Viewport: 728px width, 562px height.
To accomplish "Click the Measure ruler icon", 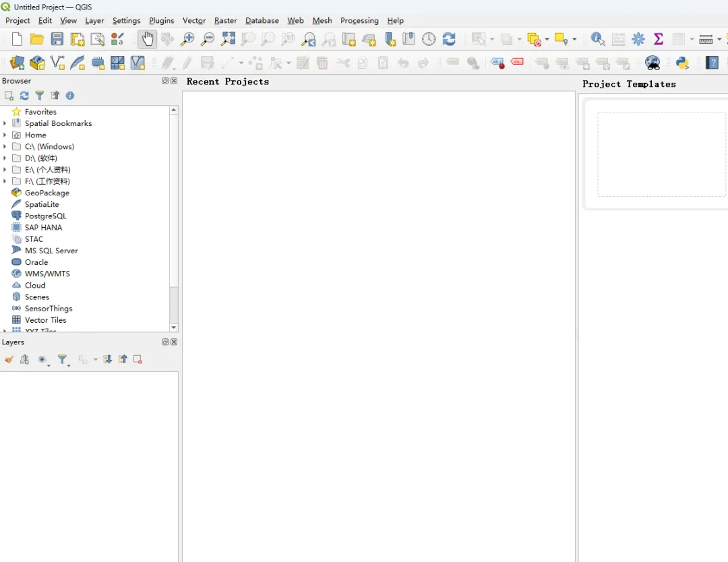I will pos(706,40).
